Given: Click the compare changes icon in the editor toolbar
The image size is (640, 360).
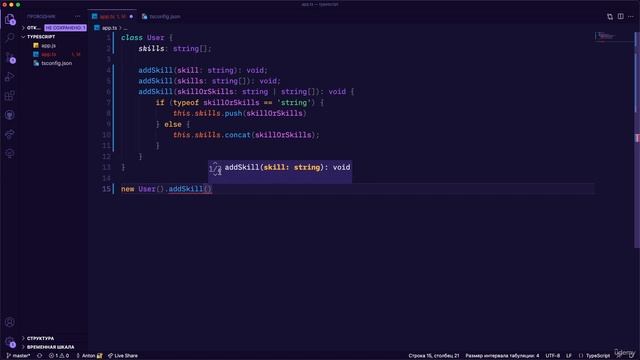Looking at the screenshot, I should coord(610,16).
